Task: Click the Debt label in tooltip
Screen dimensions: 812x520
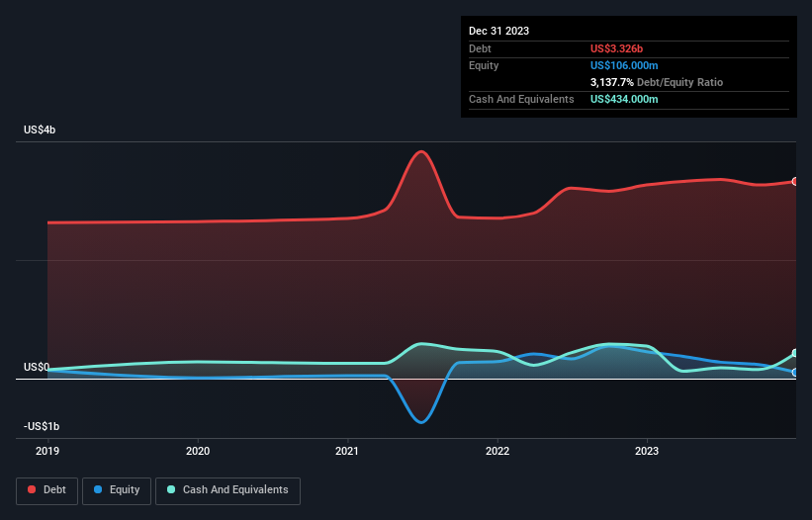Action: (480, 48)
